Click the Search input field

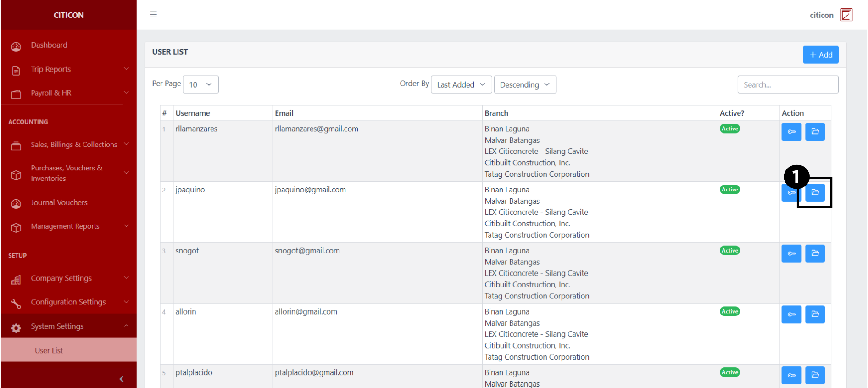[x=787, y=84]
